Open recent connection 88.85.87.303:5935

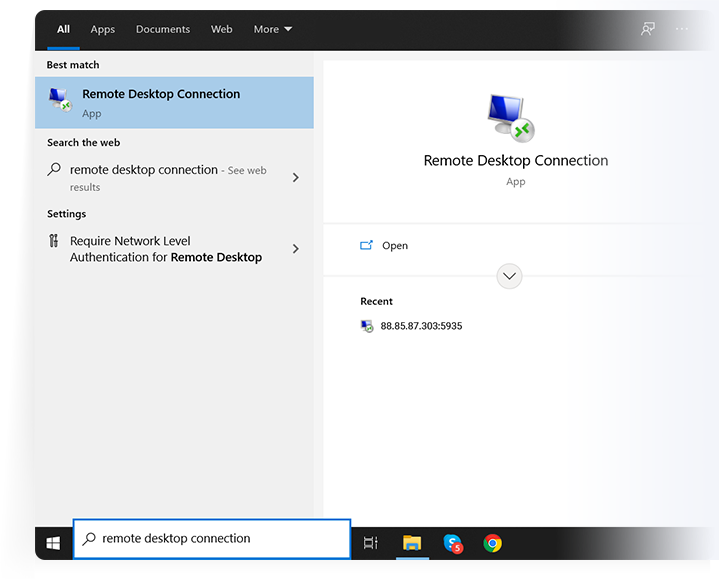pos(421,326)
